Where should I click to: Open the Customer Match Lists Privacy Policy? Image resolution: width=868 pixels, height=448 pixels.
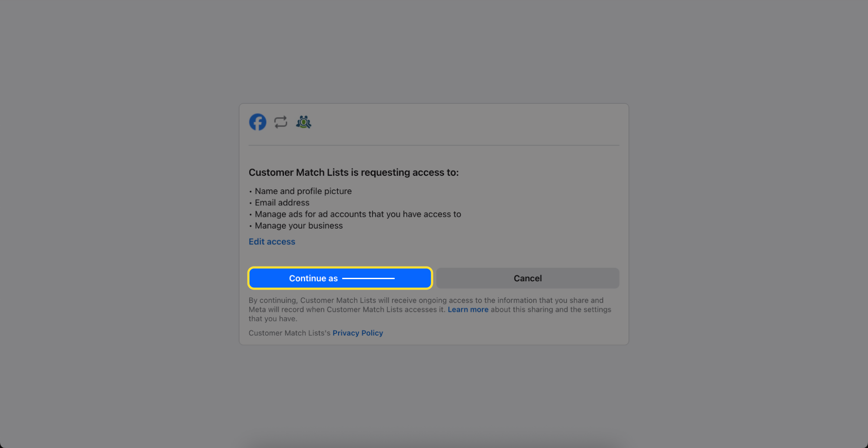[357, 333]
